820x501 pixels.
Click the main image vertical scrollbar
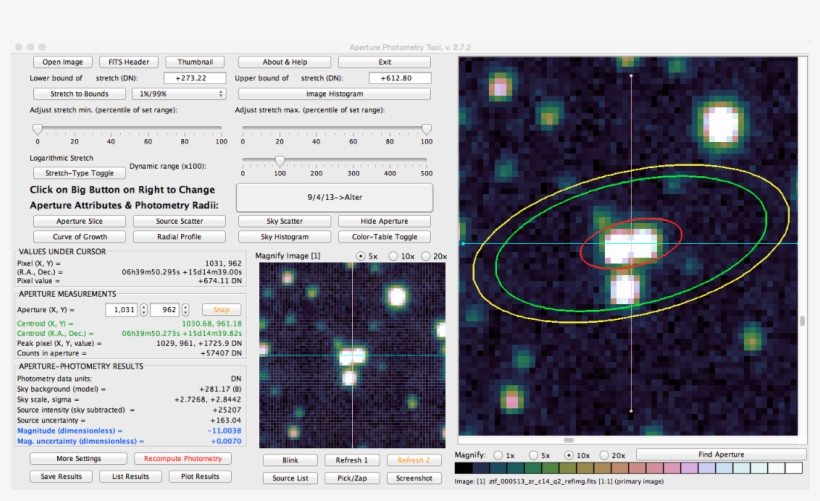click(x=803, y=321)
